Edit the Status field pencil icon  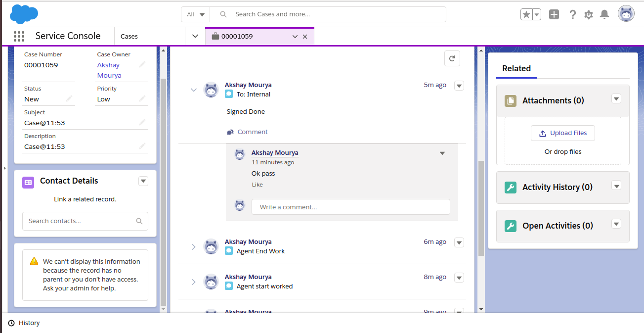pyautogui.click(x=69, y=99)
